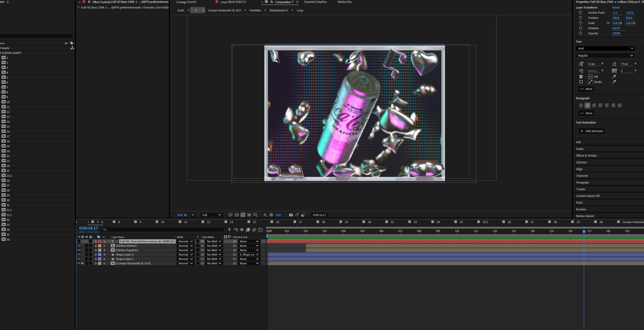Expand the Shape Layer 2 properties
Image resolution: width=644 pixels, height=330 pixels.
coord(96,255)
